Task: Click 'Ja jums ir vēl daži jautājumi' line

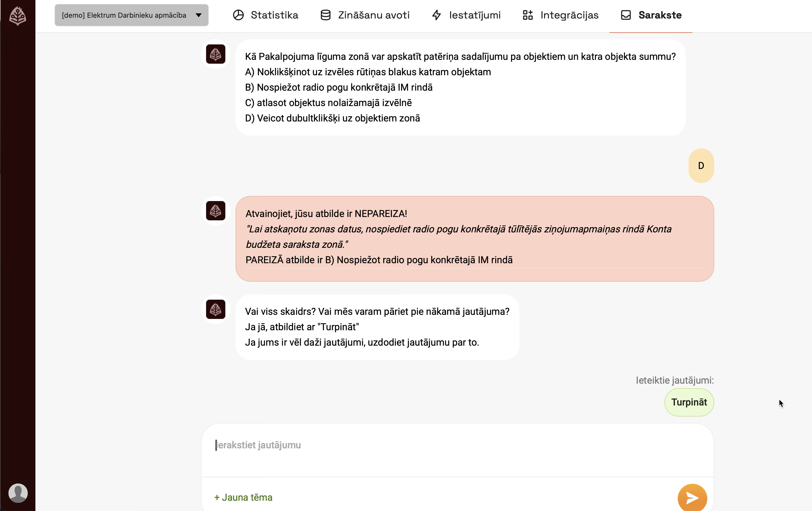Action: click(362, 343)
